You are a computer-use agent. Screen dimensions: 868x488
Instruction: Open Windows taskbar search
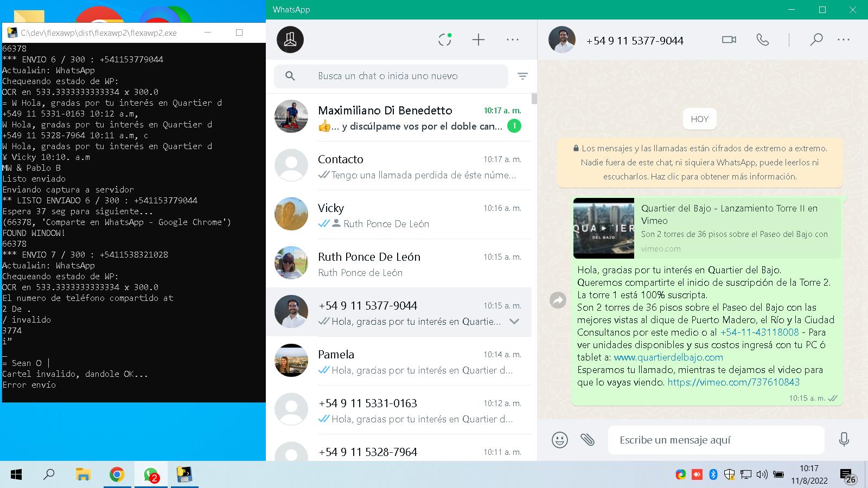pos(49,475)
